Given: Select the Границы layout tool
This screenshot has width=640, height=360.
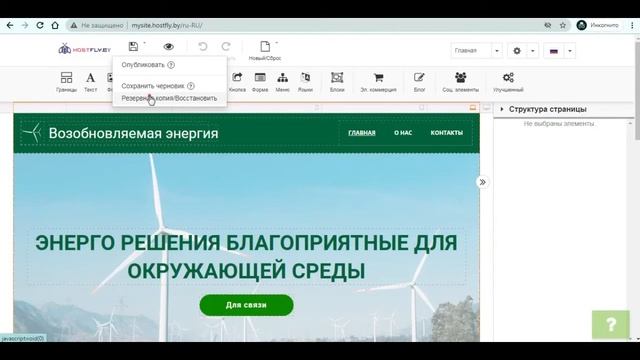Looking at the screenshot, I should [x=66, y=82].
